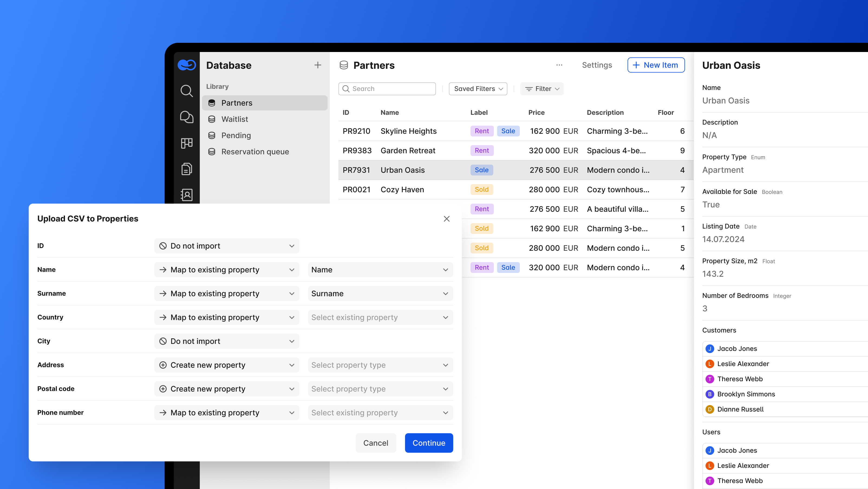Viewport: 868px width, 489px height.
Task: Expand the Filter dropdown
Action: pos(541,89)
